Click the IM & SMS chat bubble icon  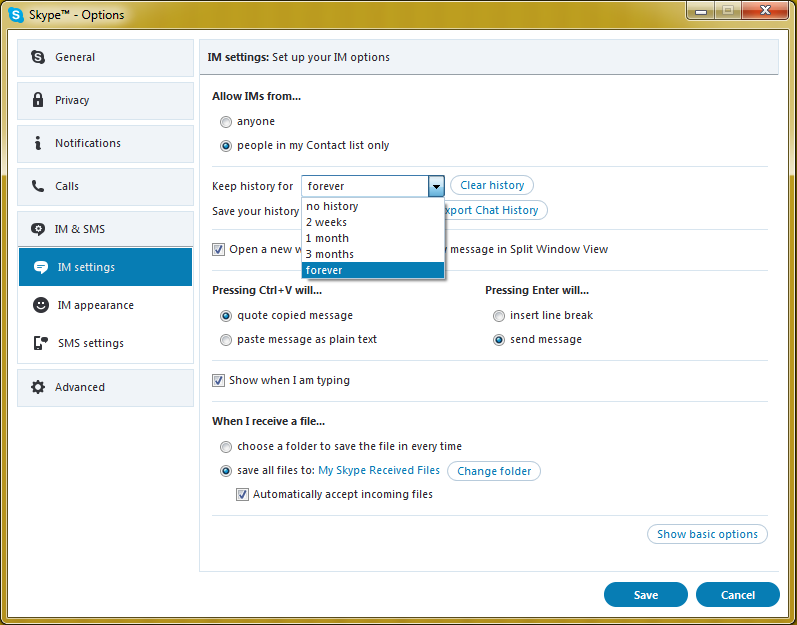pyautogui.click(x=38, y=229)
